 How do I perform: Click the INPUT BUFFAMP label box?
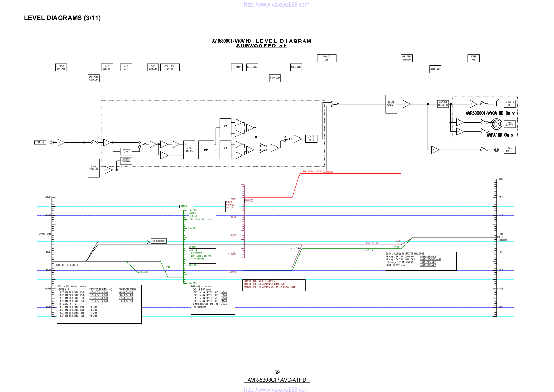[x=61, y=67]
